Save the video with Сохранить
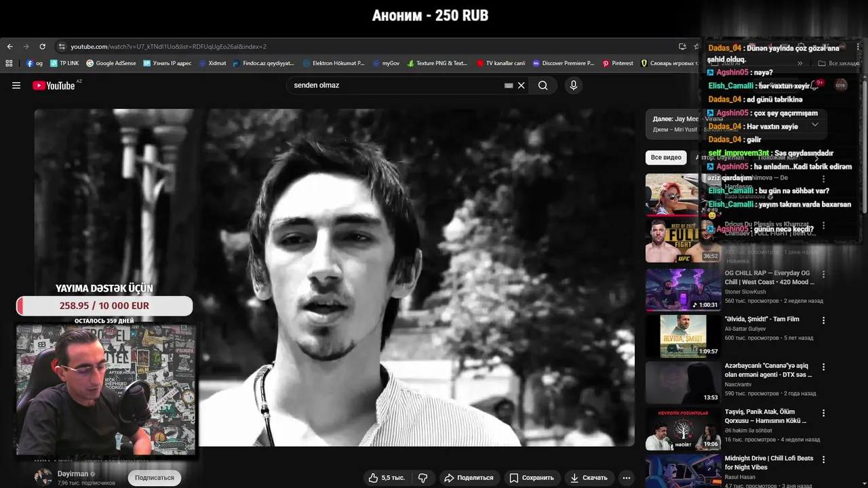Image resolution: width=868 pixels, height=488 pixels. (532, 478)
